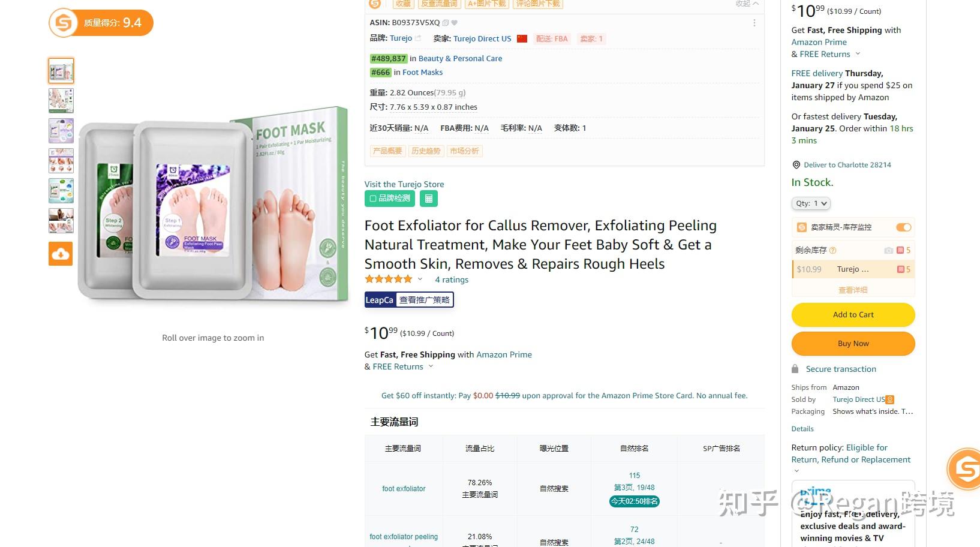Open the 历史趋势 tab
Viewport: 980px width, 547px height.
click(x=426, y=151)
